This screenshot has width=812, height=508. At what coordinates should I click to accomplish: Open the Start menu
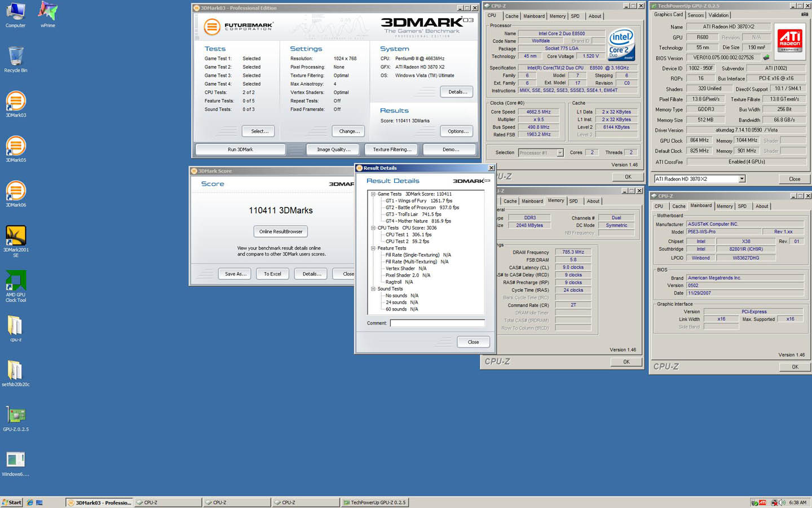pos(12,502)
